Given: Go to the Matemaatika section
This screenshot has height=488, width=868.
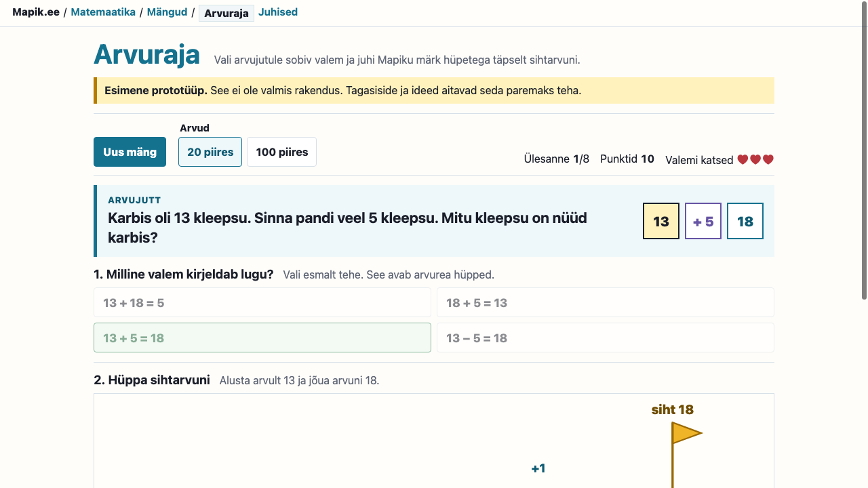Looking at the screenshot, I should point(103,12).
